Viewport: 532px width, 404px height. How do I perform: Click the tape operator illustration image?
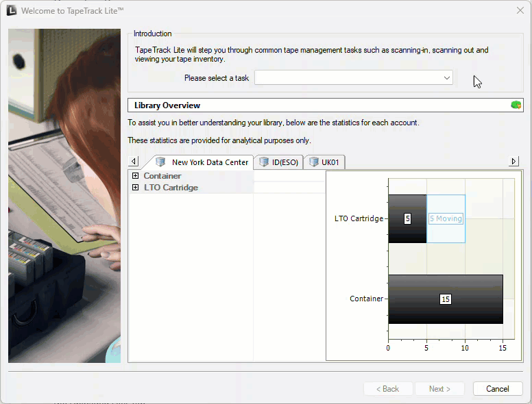tap(64, 196)
